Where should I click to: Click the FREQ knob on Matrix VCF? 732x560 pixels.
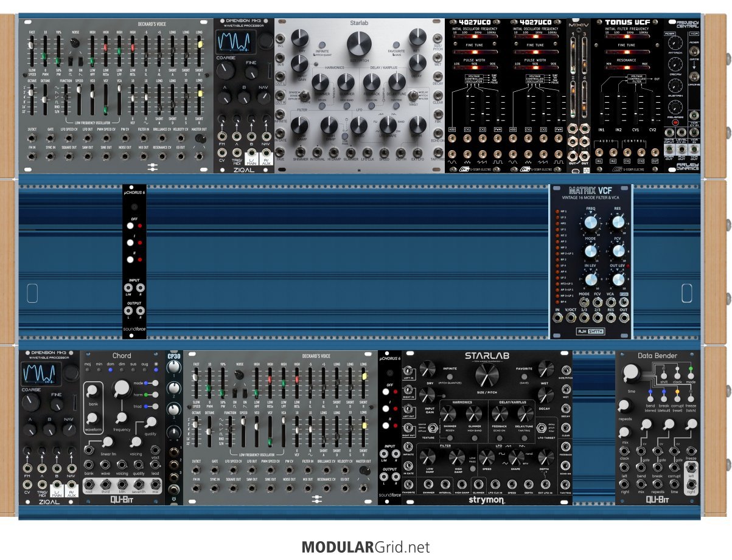pyautogui.click(x=590, y=223)
